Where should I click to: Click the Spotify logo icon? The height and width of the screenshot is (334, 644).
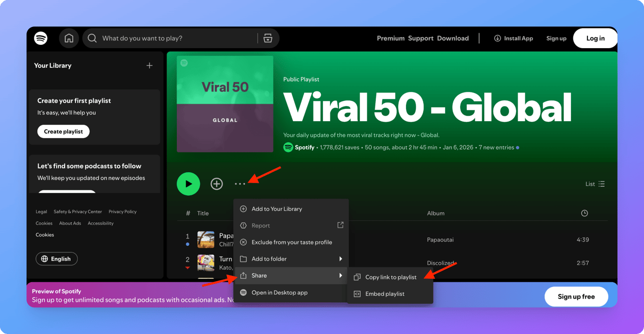click(x=41, y=38)
